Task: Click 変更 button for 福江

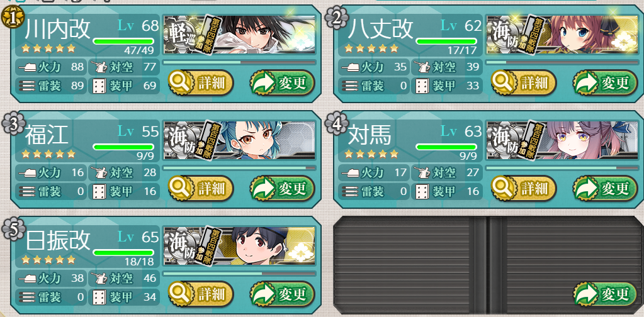Action: tap(282, 188)
